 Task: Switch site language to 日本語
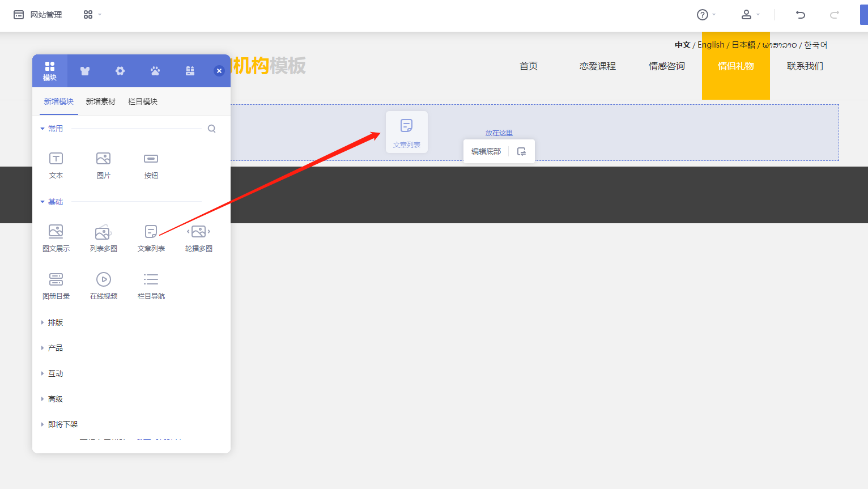coord(744,45)
